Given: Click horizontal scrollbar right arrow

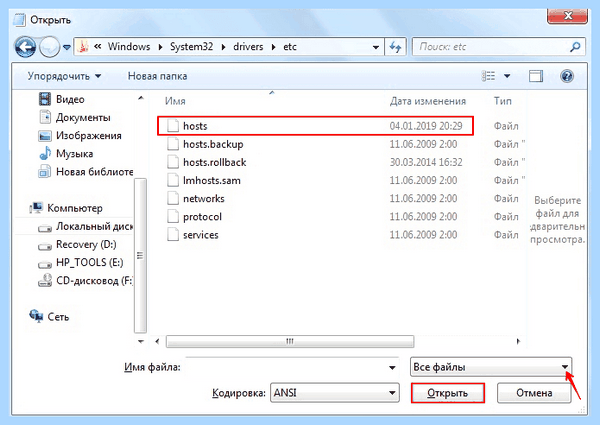Looking at the screenshot, I should coord(518,341).
